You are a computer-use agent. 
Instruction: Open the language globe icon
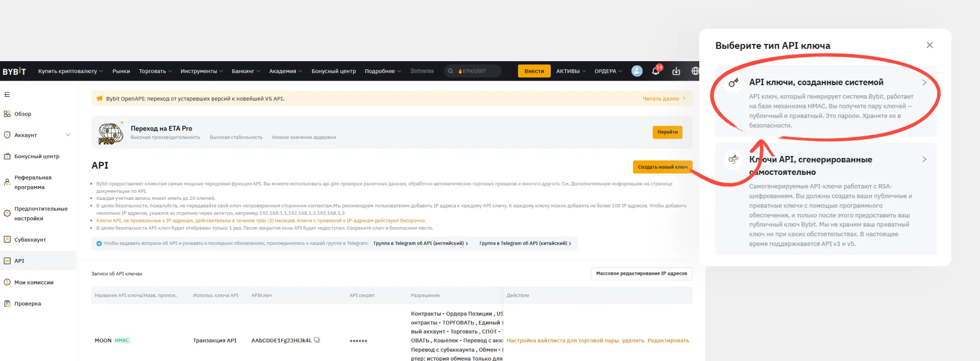695,71
